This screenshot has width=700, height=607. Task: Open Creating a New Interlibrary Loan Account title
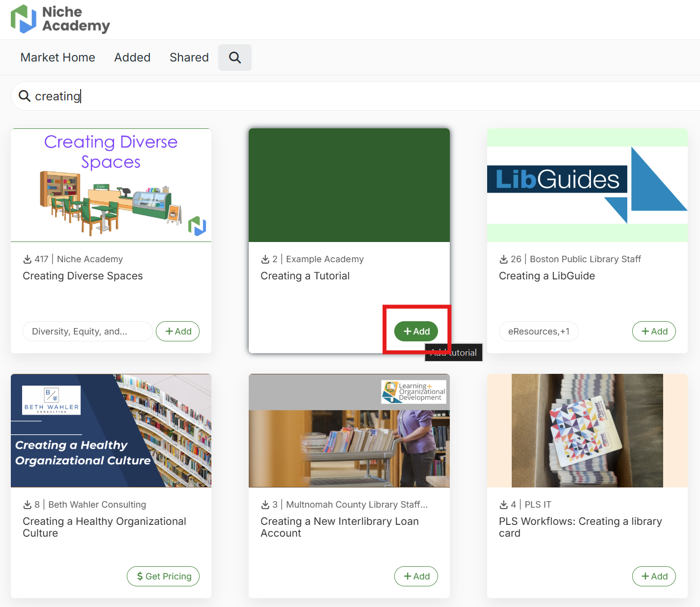point(339,527)
